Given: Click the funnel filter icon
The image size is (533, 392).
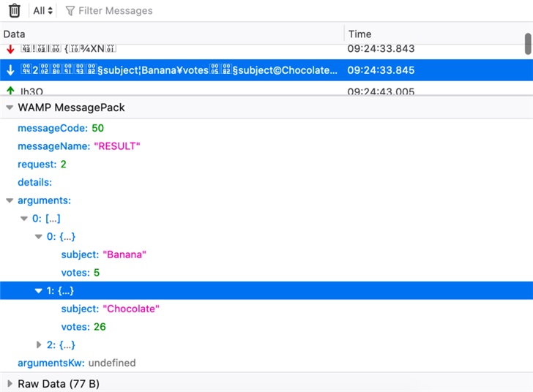Looking at the screenshot, I should (x=70, y=11).
